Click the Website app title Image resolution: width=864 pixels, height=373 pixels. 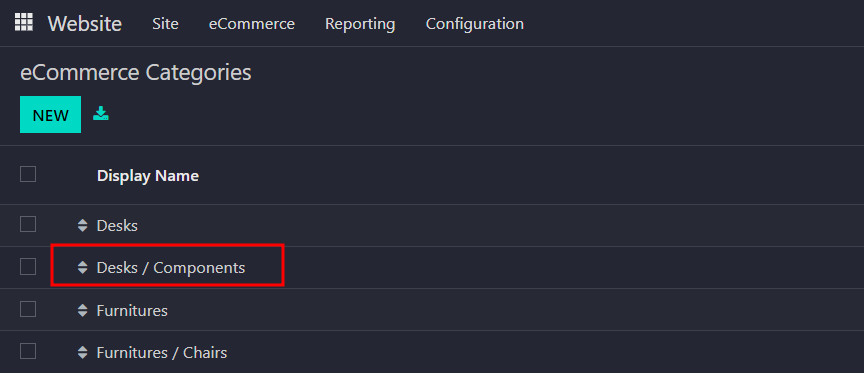click(x=85, y=24)
